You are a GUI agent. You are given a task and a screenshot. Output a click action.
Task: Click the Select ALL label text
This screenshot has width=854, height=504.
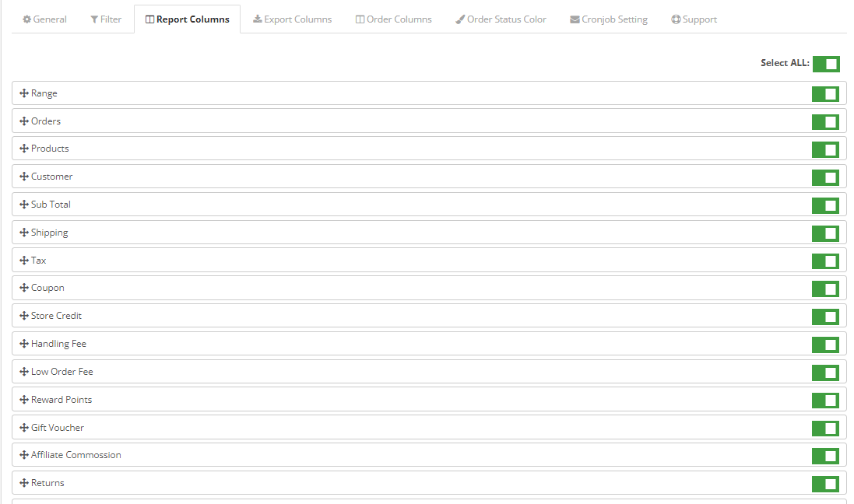tap(785, 62)
